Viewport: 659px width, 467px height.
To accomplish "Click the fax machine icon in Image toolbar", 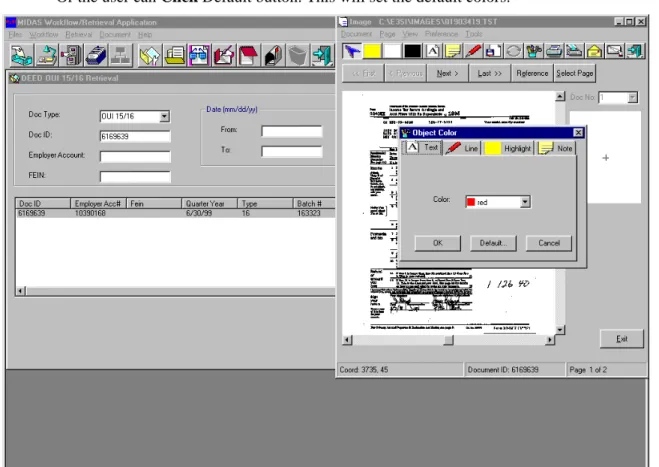I will 574,51.
